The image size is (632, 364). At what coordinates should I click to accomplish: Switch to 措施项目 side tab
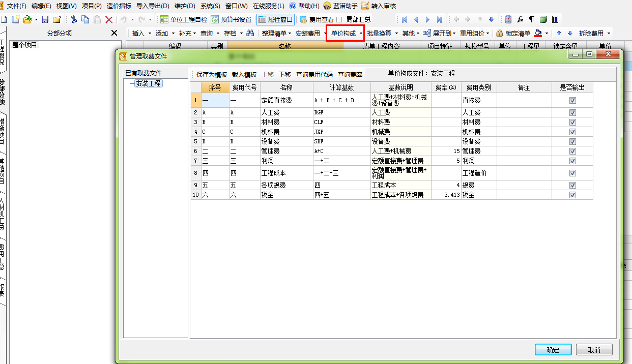(x=3, y=131)
